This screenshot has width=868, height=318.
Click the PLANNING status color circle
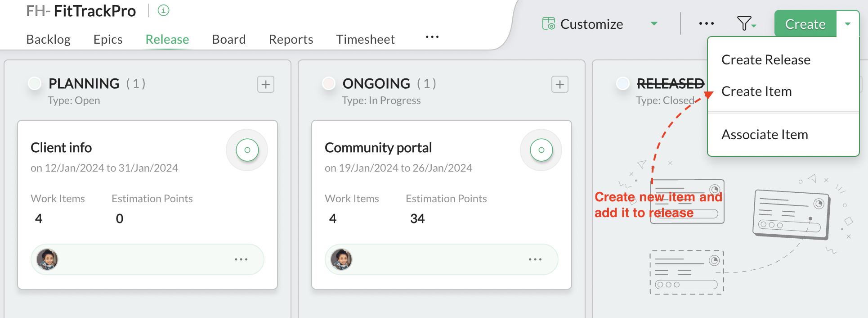pos(35,83)
